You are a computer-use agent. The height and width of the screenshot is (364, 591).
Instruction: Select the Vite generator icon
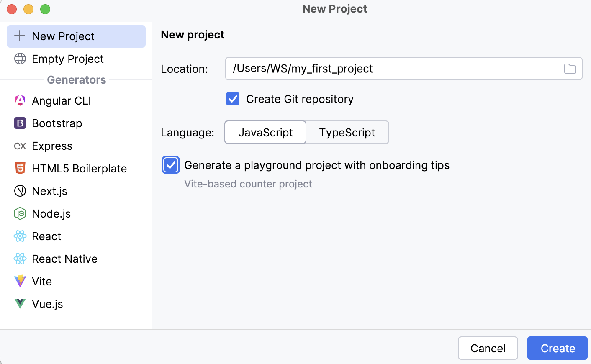(20, 281)
